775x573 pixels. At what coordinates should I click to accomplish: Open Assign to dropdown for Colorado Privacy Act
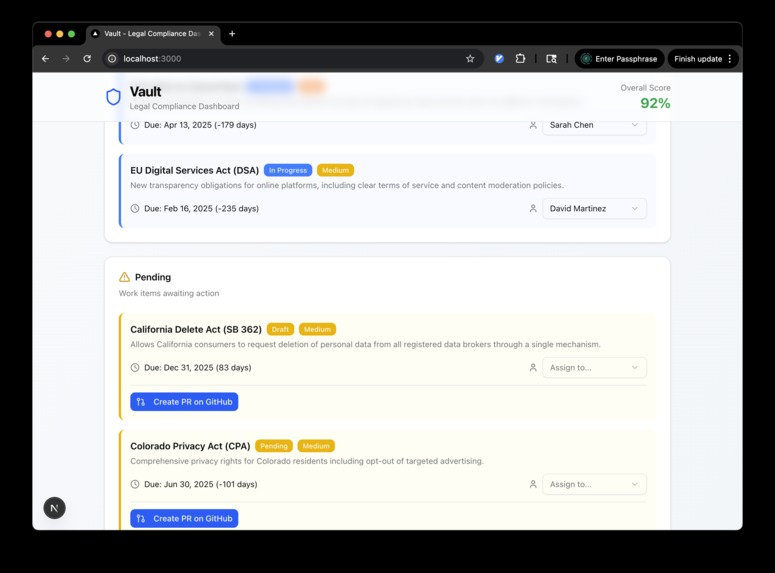coord(594,484)
